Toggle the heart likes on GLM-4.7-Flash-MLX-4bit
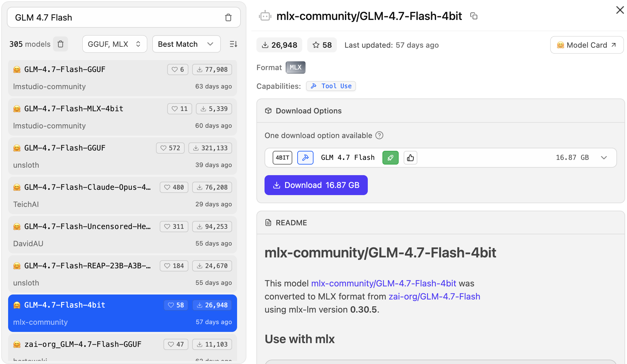 [179, 109]
